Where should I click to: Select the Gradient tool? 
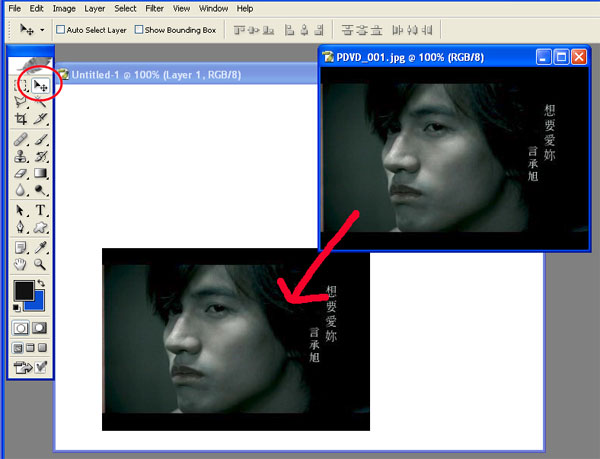pyautogui.click(x=41, y=173)
